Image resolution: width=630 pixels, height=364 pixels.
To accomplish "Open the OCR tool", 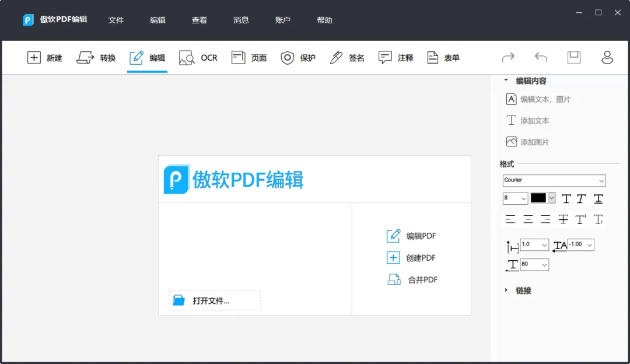I will click(x=198, y=58).
